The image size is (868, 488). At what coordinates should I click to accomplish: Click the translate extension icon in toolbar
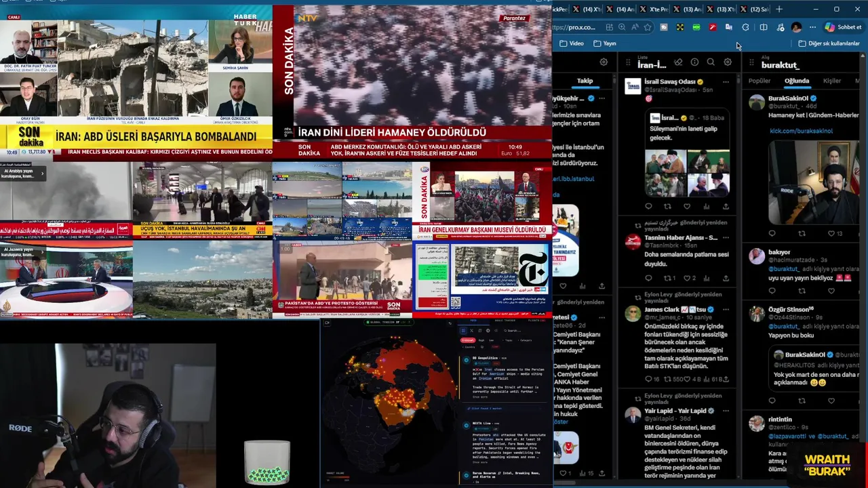click(x=729, y=27)
